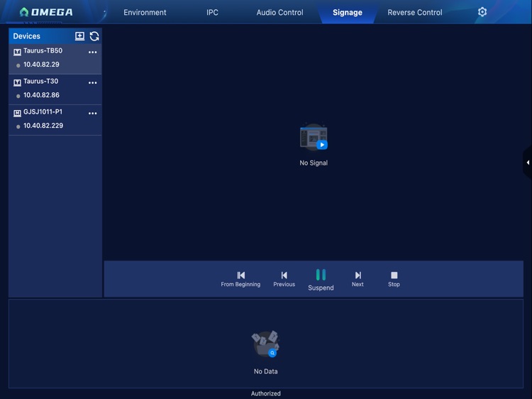Expand the collapsed right side panel arrow
The height and width of the screenshot is (399, 532).
coord(528,163)
